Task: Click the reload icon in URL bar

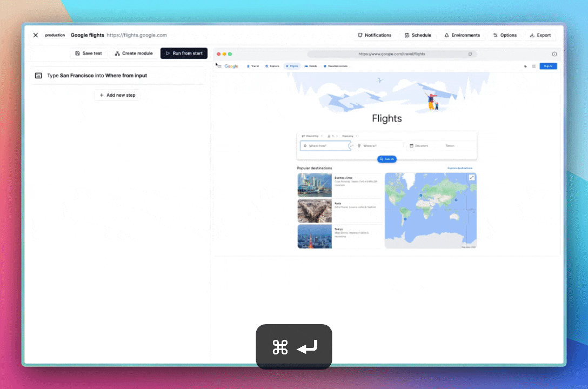Action: point(470,54)
